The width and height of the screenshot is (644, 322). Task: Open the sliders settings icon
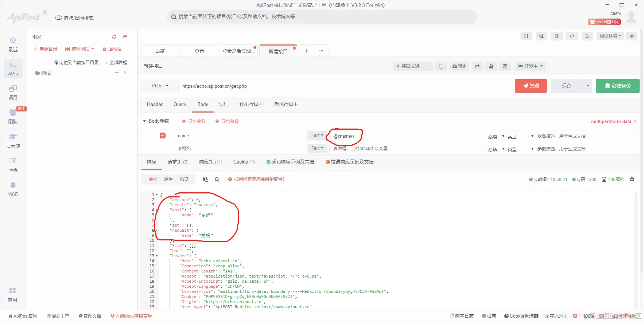pyautogui.click(x=587, y=36)
